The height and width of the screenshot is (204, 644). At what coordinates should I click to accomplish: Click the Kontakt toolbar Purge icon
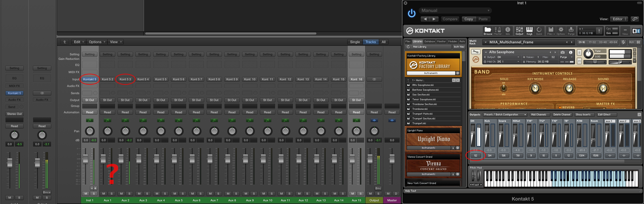pos(571,31)
